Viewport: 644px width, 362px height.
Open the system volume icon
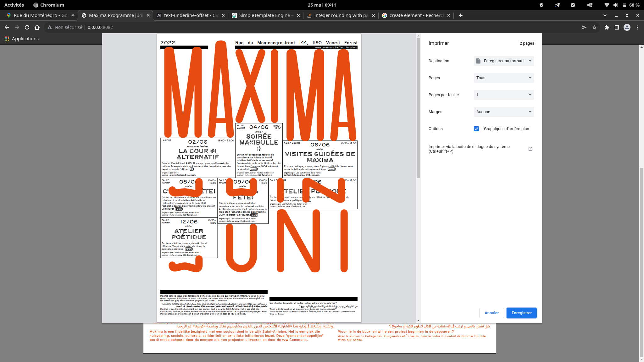point(616,5)
